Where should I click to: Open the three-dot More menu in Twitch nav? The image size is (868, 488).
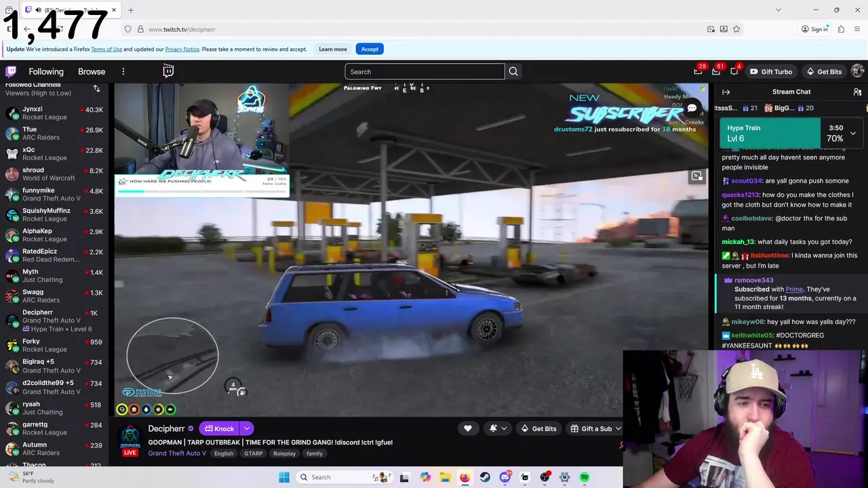coord(123,71)
